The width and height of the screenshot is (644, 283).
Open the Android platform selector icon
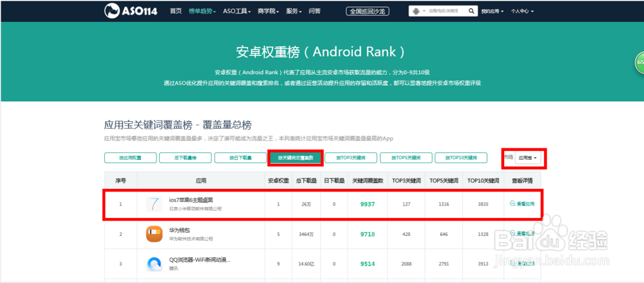[417, 11]
